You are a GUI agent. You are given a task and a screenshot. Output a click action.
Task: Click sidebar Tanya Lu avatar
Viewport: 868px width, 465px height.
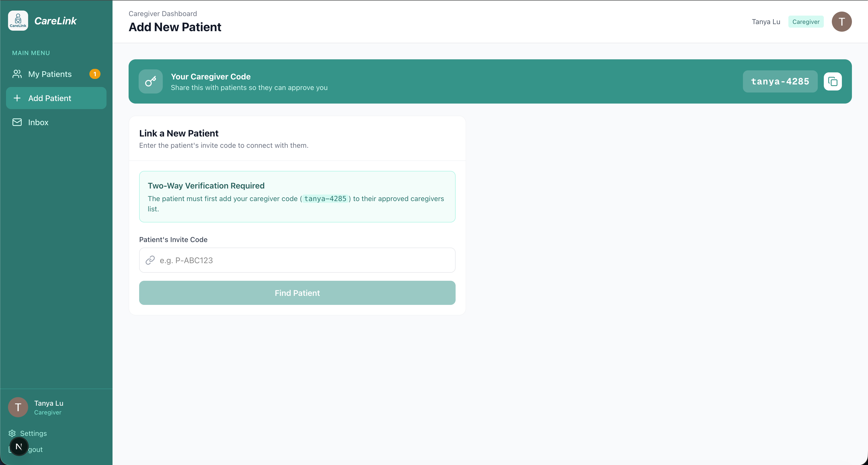click(18, 407)
